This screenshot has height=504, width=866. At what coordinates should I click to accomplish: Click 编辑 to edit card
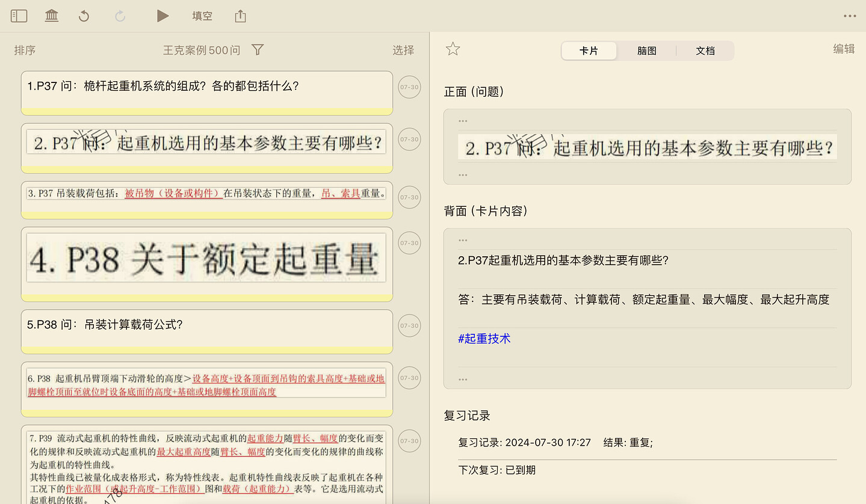844,49
